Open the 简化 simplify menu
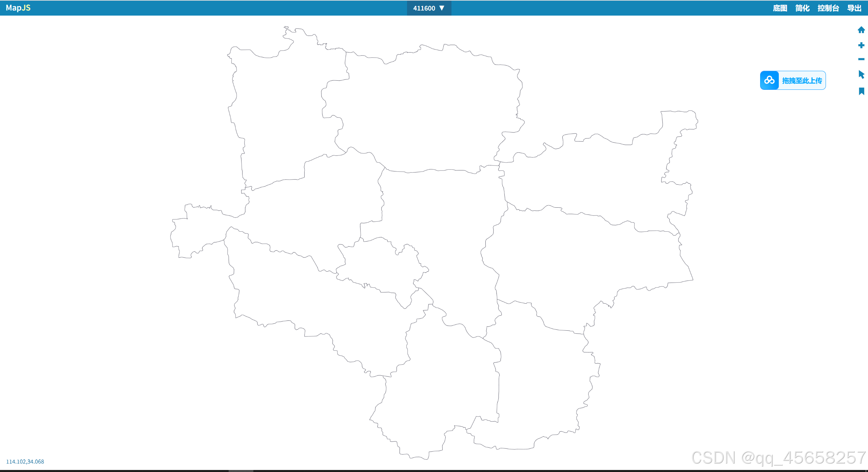The image size is (868, 472). (802, 8)
